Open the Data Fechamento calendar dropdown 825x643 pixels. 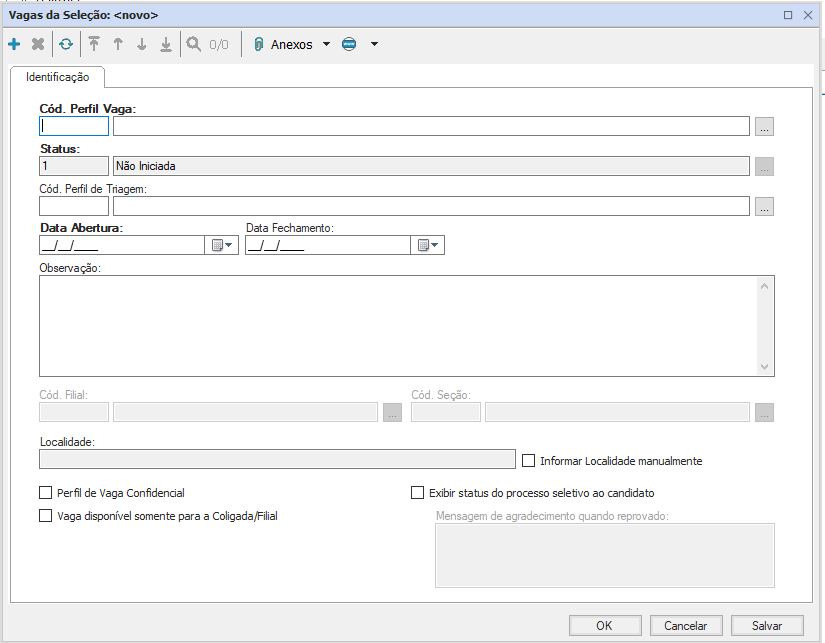point(427,245)
